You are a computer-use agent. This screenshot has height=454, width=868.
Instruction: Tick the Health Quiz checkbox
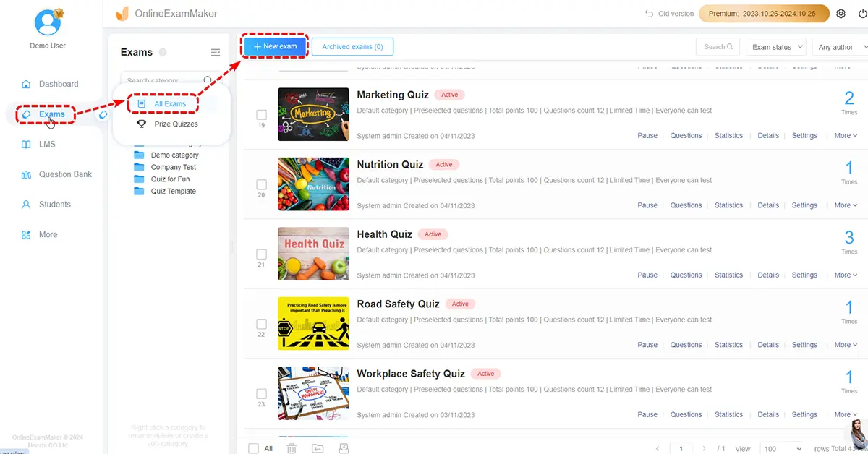261,254
